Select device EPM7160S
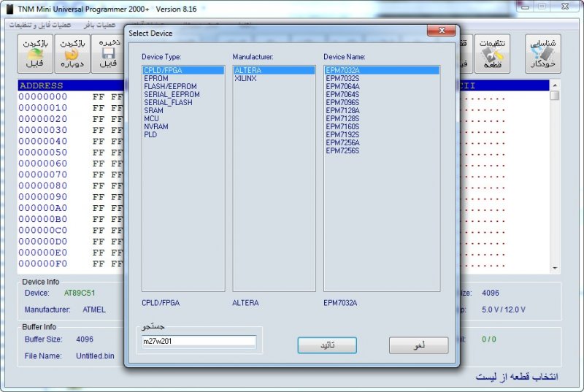584x392 pixels. pyautogui.click(x=342, y=126)
